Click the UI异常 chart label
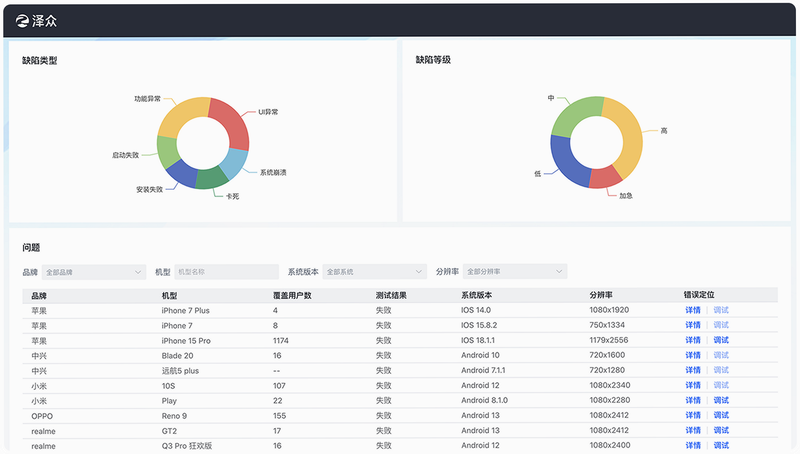 click(268, 112)
